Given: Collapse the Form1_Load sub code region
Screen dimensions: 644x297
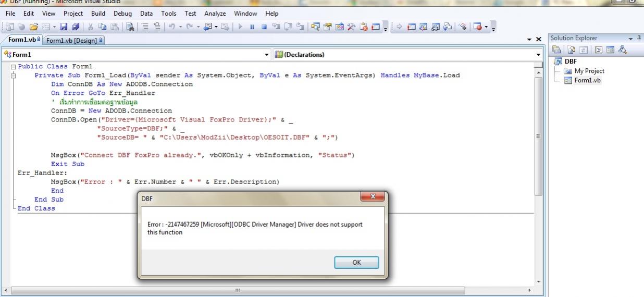Looking at the screenshot, I should (x=13, y=76).
